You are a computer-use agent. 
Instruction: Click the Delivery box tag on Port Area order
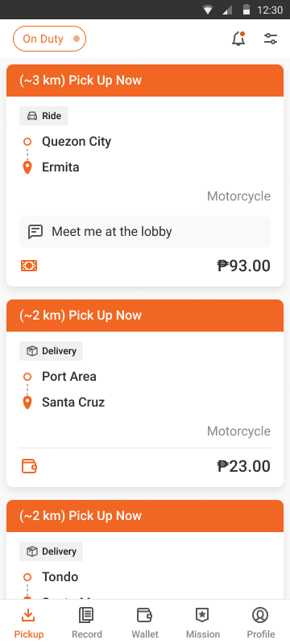tap(51, 351)
